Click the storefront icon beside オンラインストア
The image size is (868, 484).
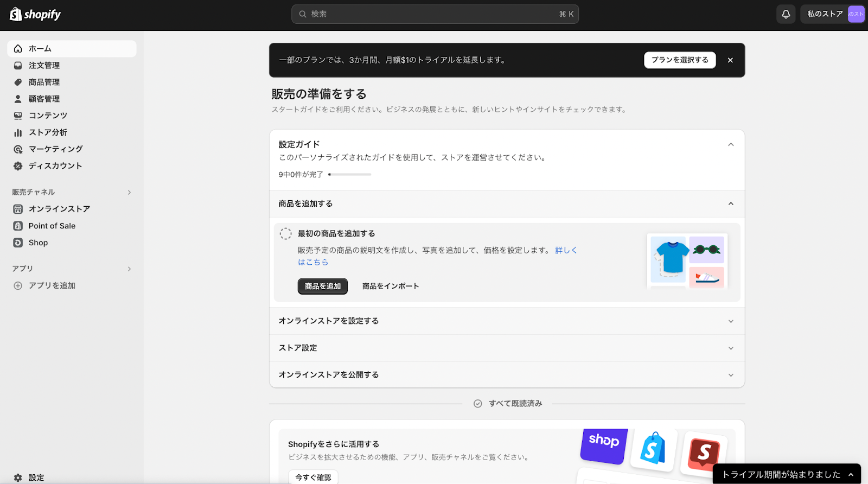coord(18,209)
